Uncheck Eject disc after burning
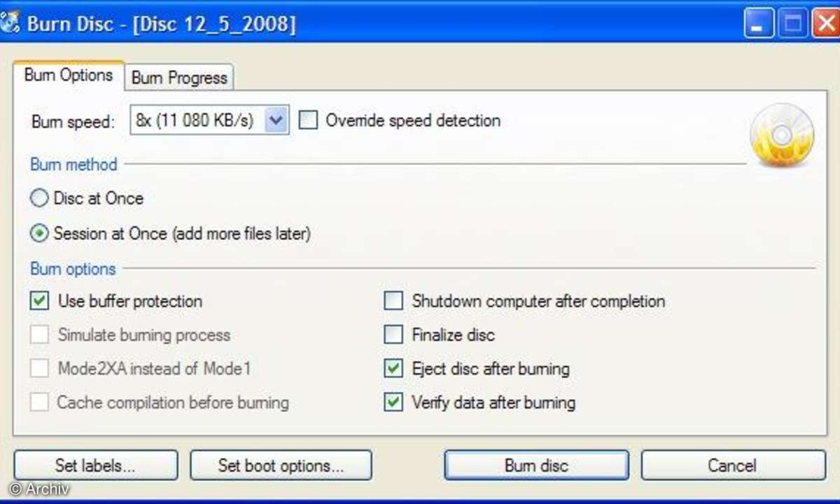 click(x=394, y=369)
